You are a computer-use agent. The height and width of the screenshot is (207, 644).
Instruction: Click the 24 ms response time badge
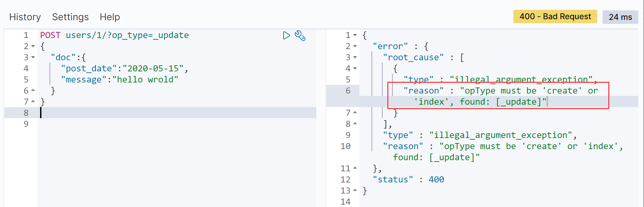click(620, 17)
